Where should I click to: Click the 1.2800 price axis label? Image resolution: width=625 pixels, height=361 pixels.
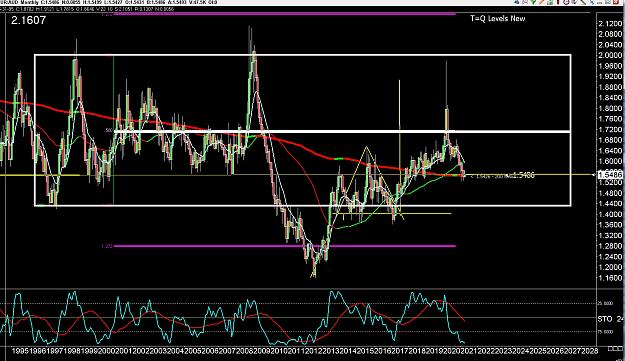(610, 246)
